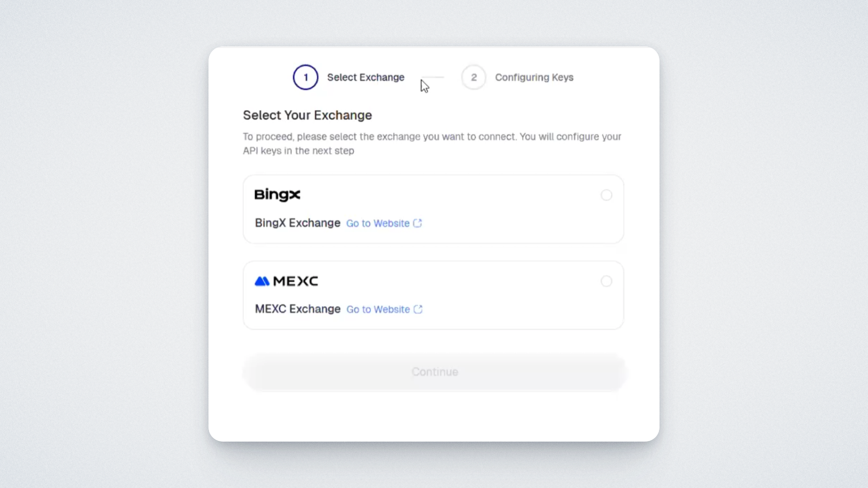Click the step 2 circle indicator
Image resolution: width=868 pixels, height=488 pixels.
[474, 78]
